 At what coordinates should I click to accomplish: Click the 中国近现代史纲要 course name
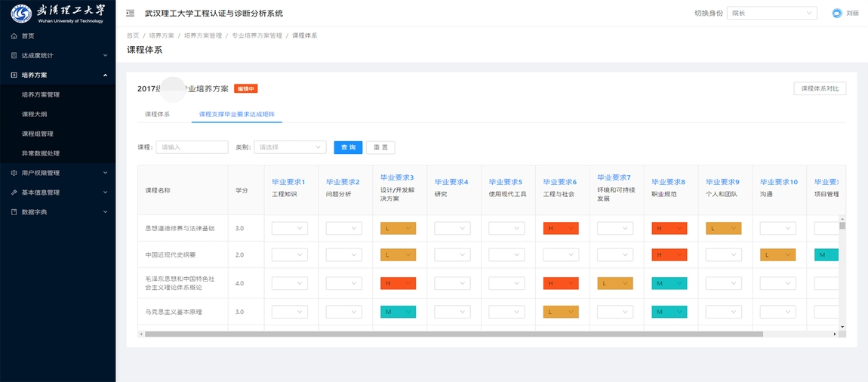(x=169, y=254)
